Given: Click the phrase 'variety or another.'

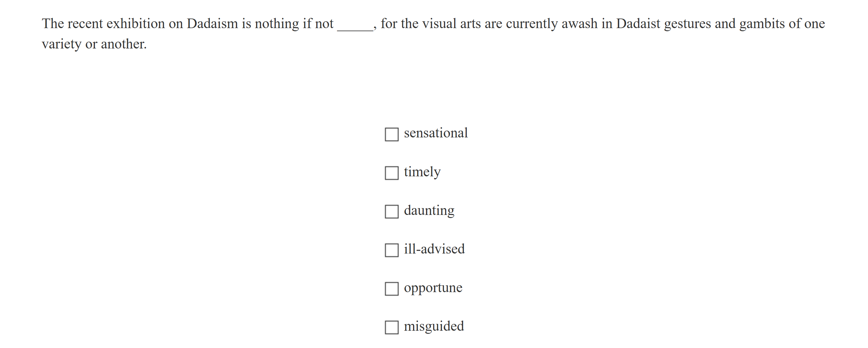Looking at the screenshot, I should 94,44.
